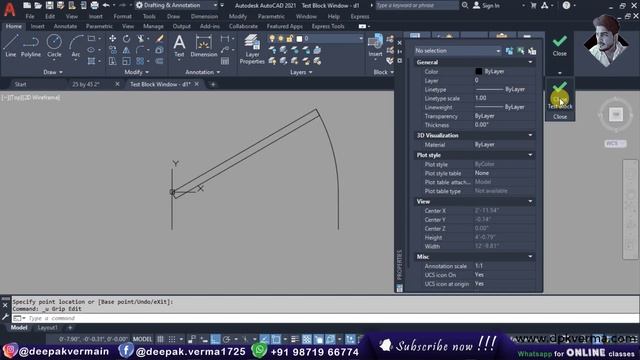640x360 pixels.
Task: Click the Plot printer icon in Quick Access toolbar
Action: coord(94,5)
